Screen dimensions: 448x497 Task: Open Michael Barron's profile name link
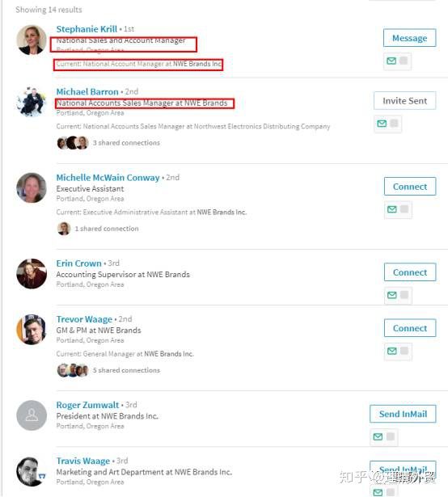tap(87, 92)
